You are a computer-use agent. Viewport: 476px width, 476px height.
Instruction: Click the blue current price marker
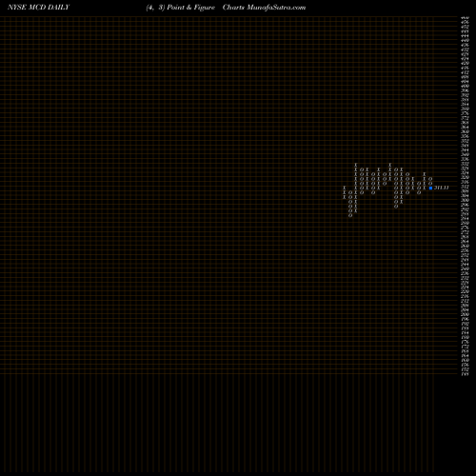point(430,188)
